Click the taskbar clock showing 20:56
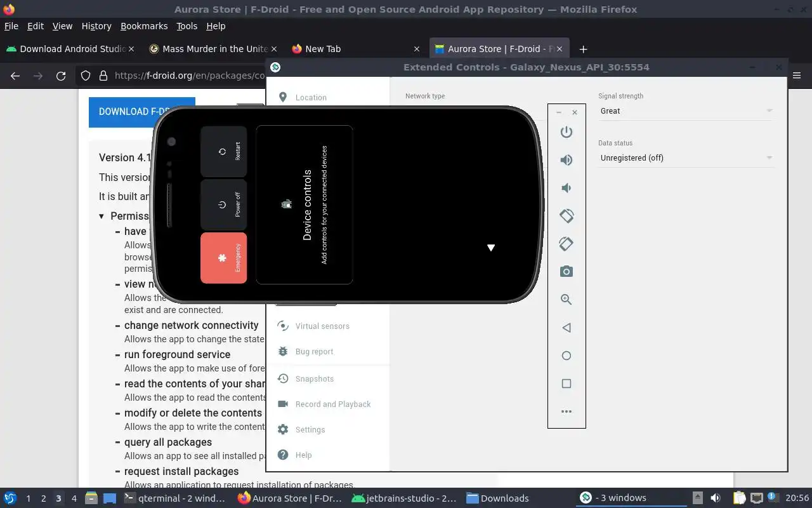The width and height of the screenshot is (812, 508). [x=797, y=498]
